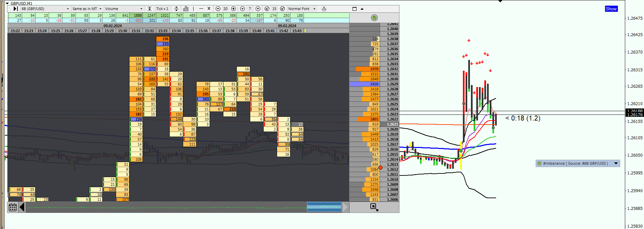Viewport: 644px width, 229px height.
Task: Select the 15:31 time column header
Action: pyautogui.click(x=136, y=31)
